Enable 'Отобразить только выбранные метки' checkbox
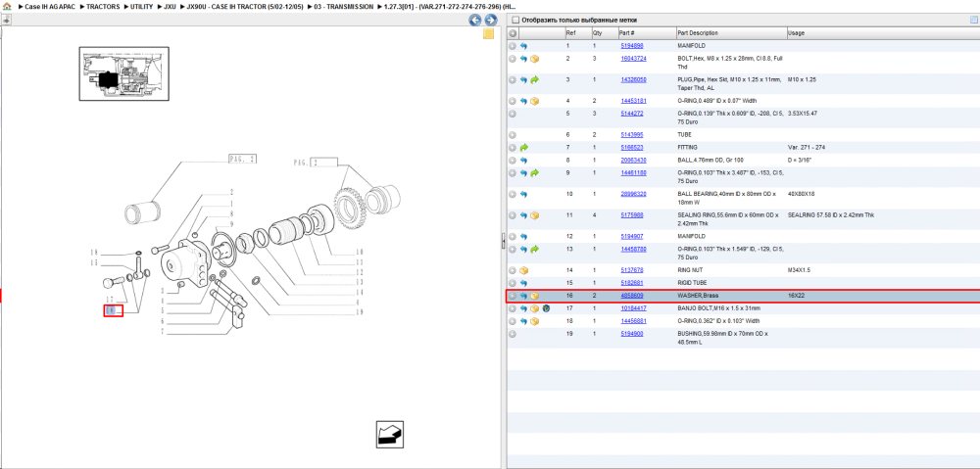980x469 pixels. [x=515, y=20]
